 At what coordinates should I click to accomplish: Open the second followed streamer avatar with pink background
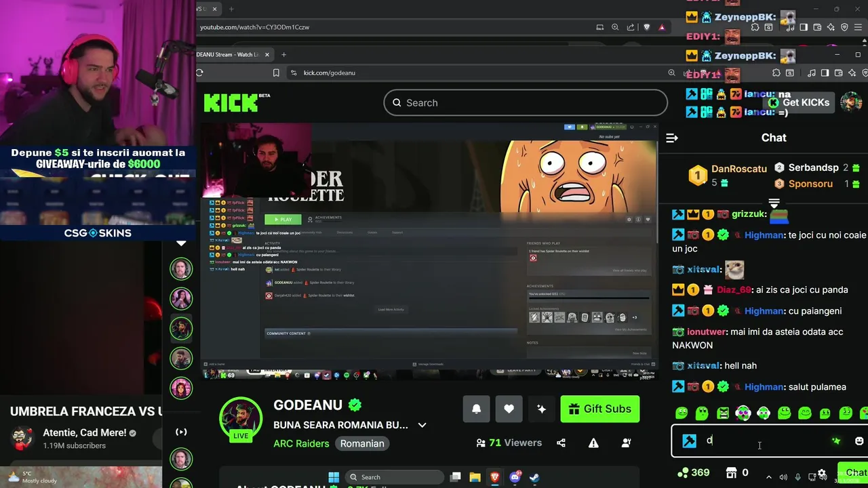181,299
